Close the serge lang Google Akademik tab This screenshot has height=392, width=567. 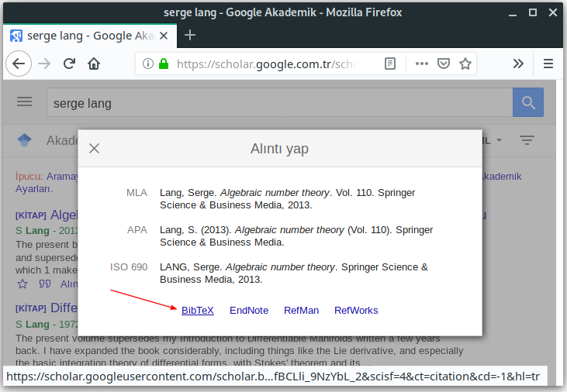pos(164,36)
